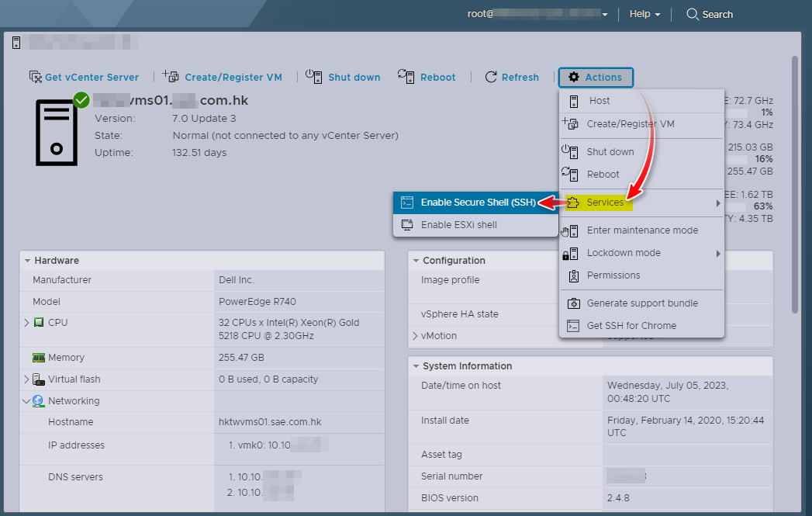
Task: Click the Get vCenter Server icon
Action: pyautogui.click(x=35, y=77)
